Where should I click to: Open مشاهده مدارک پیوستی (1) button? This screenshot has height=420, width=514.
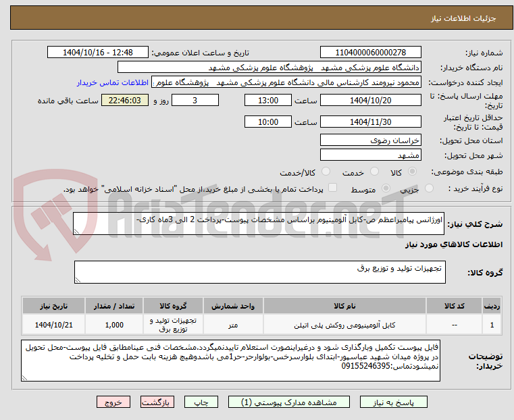[289, 402]
